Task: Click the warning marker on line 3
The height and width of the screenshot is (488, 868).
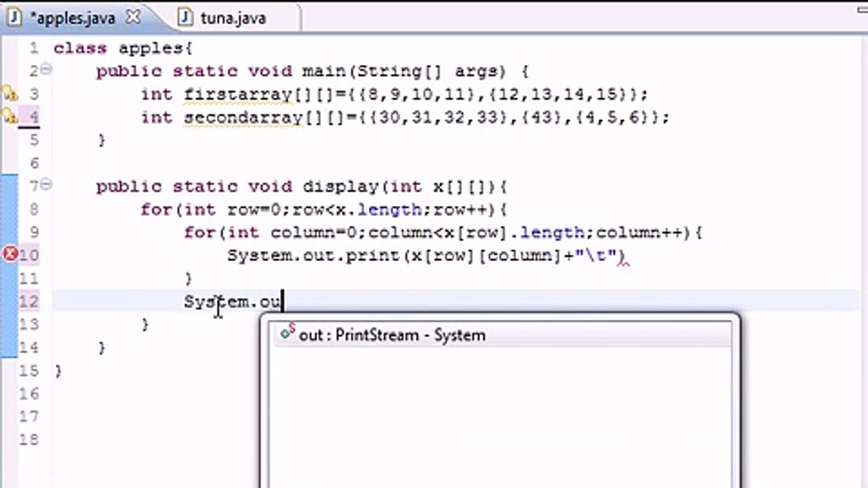Action: [x=9, y=94]
